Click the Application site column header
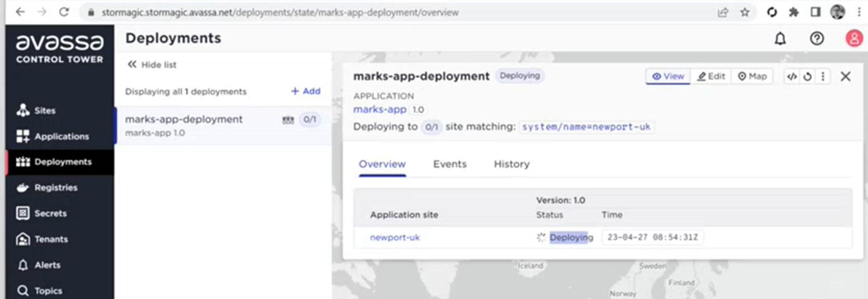This screenshot has width=868, height=299. [404, 215]
